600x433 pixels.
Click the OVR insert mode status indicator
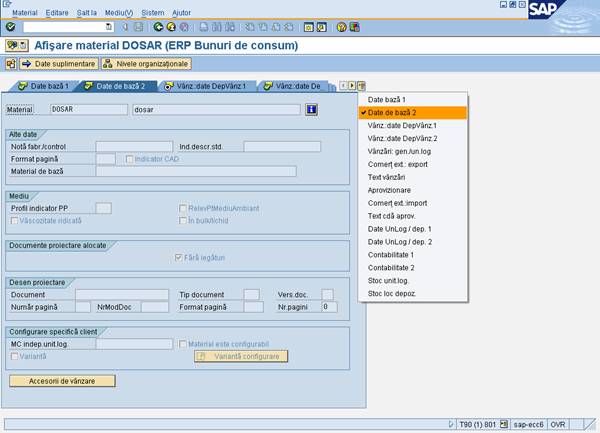[x=558, y=425]
